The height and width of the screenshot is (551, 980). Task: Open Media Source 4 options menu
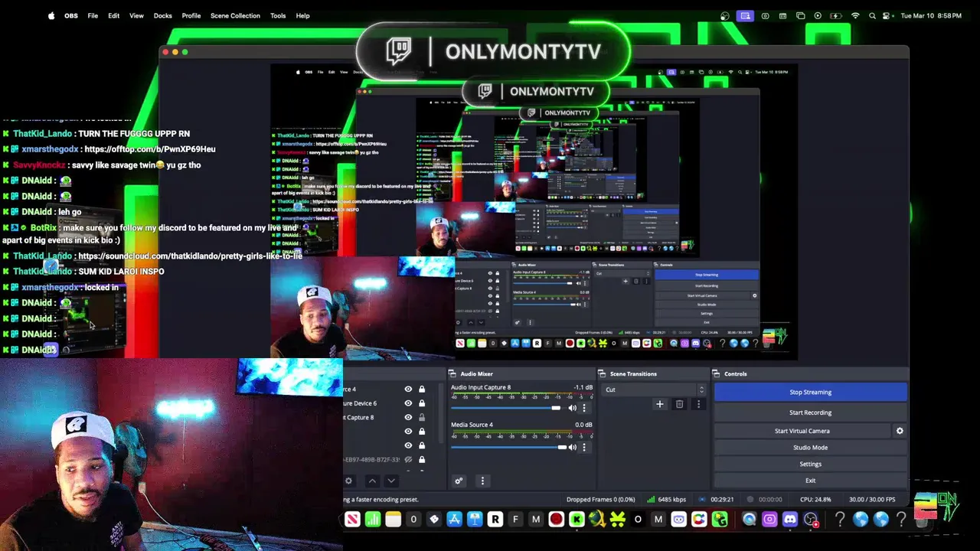[x=584, y=447]
